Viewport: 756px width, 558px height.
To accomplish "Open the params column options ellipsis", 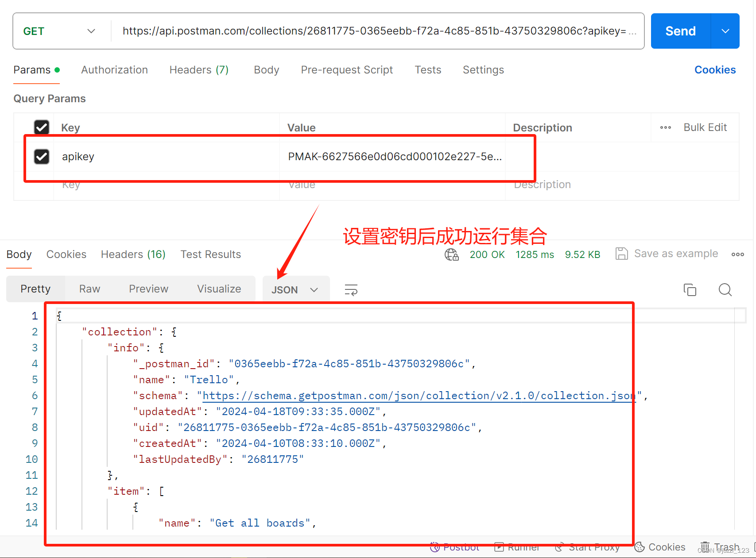I will click(665, 127).
